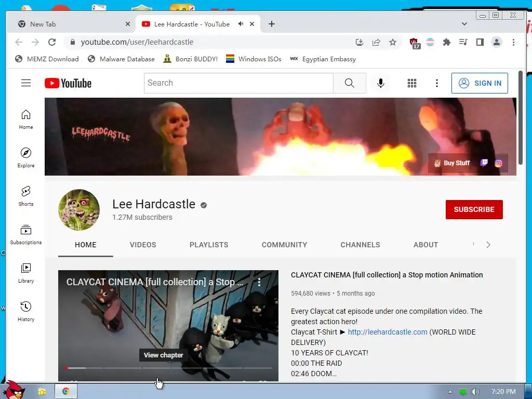This screenshot has width=532, height=399.
Task: Click the taskbar clock 7:20 PM
Action: [x=503, y=392]
